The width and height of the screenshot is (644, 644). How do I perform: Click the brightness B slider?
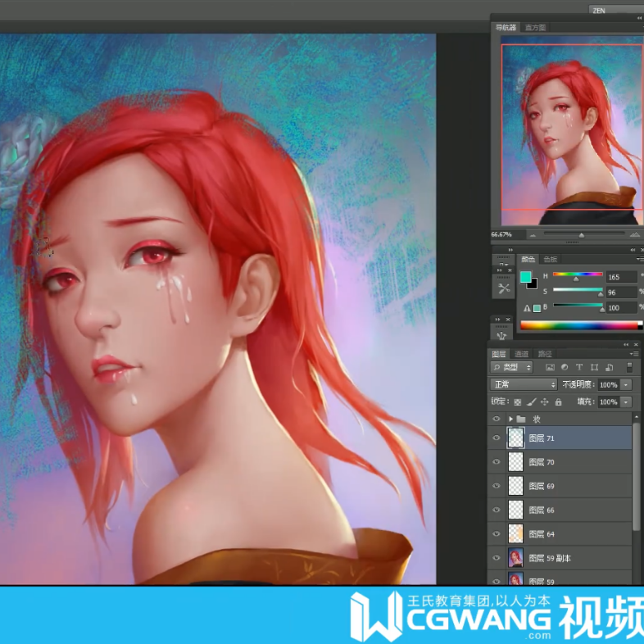click(578, 305)
